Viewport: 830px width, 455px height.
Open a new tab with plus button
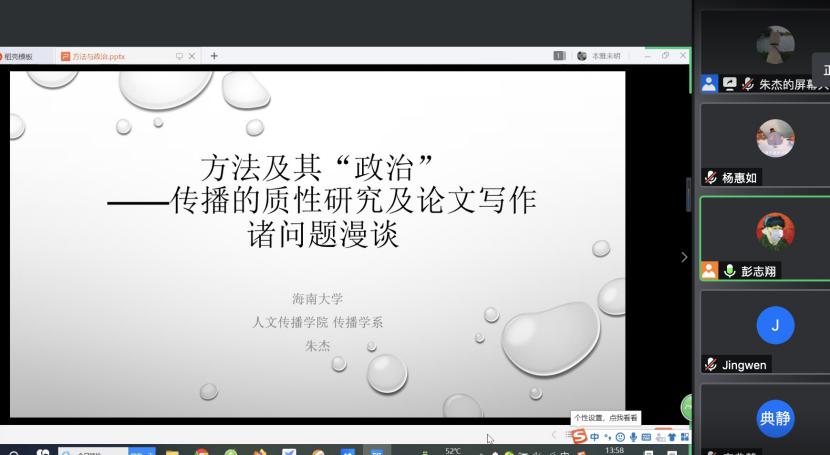[214, 56]
